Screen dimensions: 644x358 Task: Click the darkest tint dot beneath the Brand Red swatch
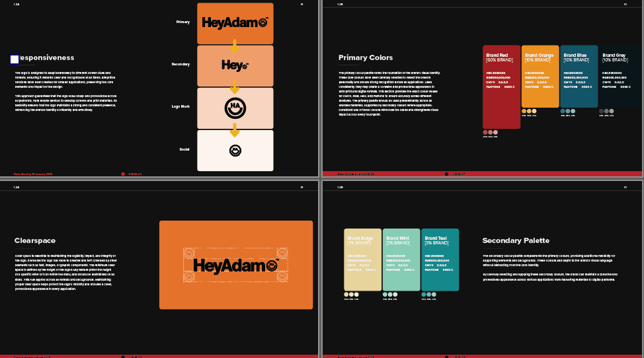click(x=485, y=133)
